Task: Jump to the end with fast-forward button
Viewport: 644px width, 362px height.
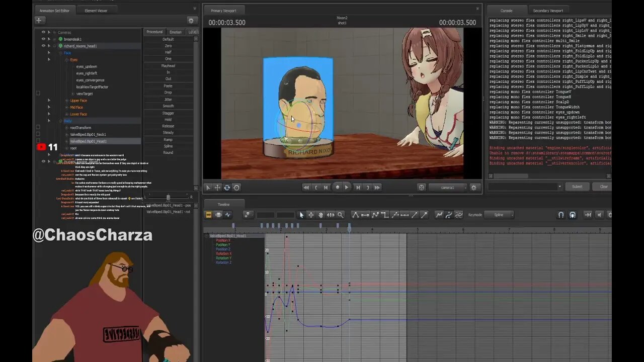Action: 377,188
